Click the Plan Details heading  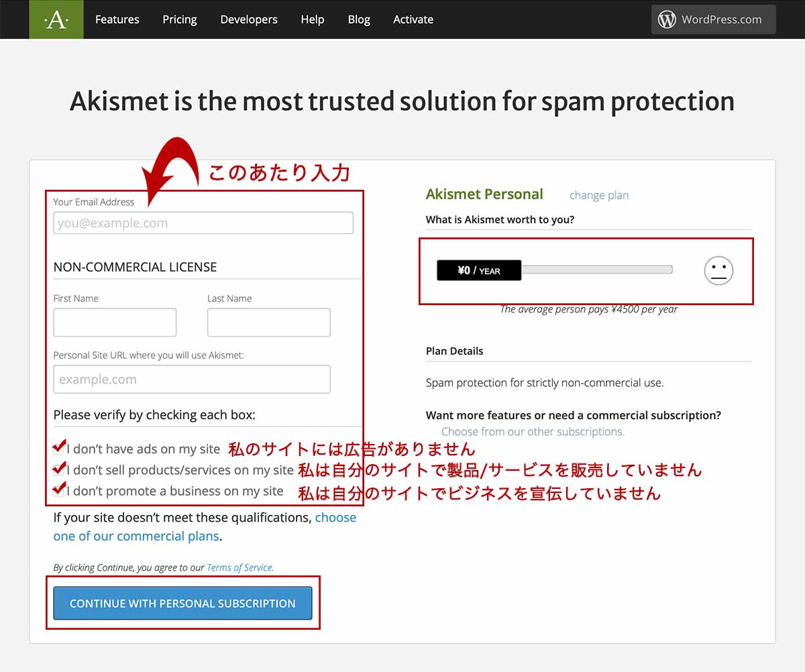[454, 351]
